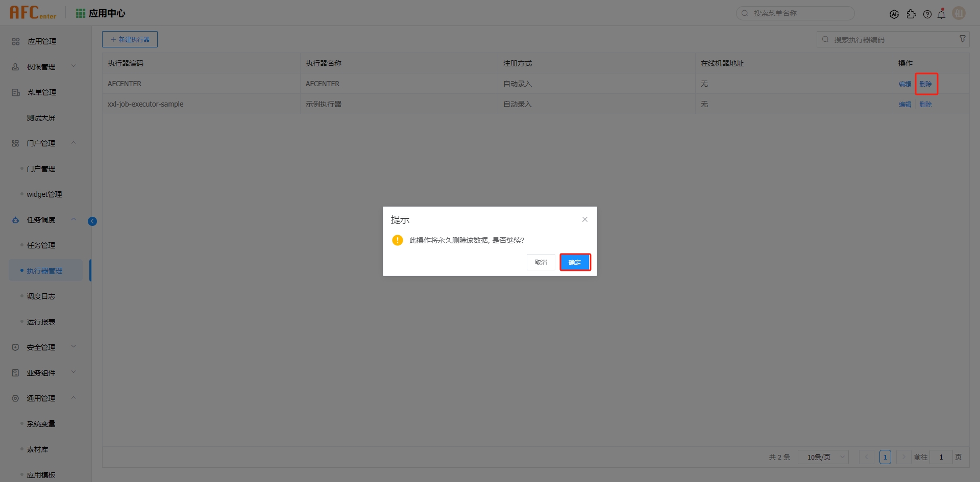Go to previous page arrow
The image size is (980, 482).
[x=866, y=457]
